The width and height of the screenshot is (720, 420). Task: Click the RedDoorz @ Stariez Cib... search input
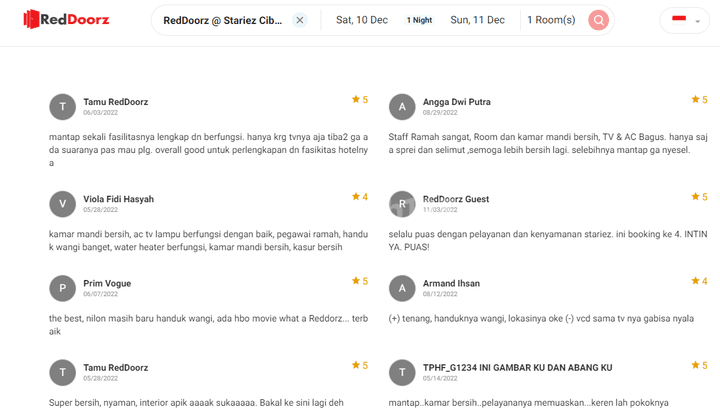pyautogui.click(x=223, y=21)
